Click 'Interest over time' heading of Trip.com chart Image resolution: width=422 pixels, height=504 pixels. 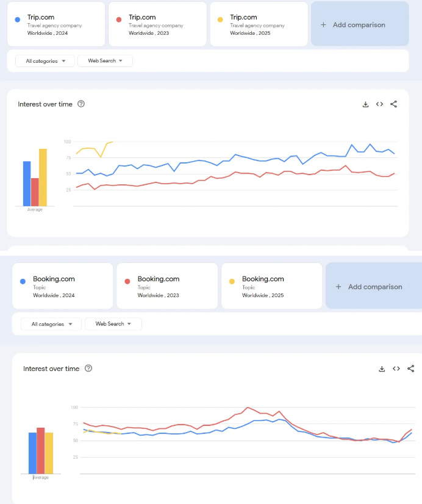coord(45,104)
